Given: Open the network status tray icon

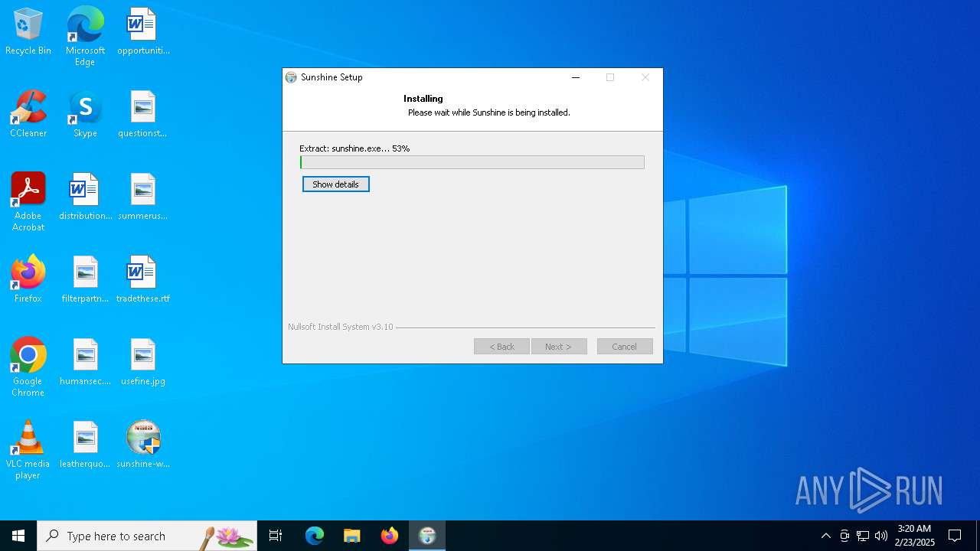Looking at the screenshot, I should pyautogui.click(x=863, y=536).
